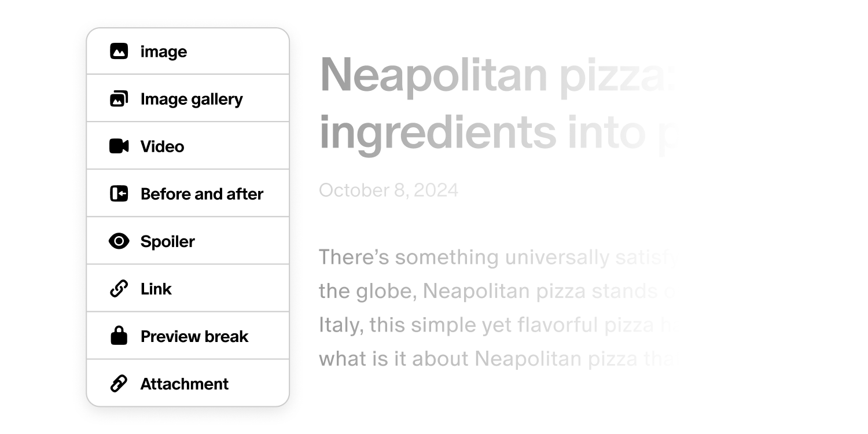
Task: Select the Link menu item
Action: click(156, 289)
